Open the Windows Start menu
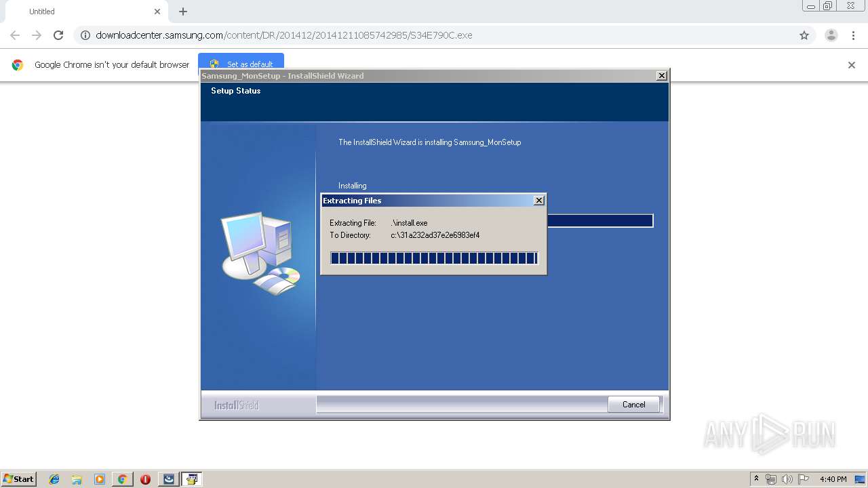 (x=18, y=479)
